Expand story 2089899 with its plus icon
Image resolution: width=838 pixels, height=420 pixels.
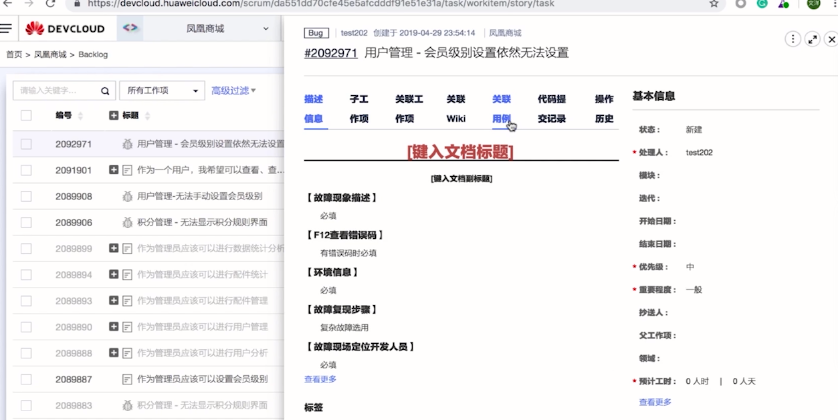point(113,248)
